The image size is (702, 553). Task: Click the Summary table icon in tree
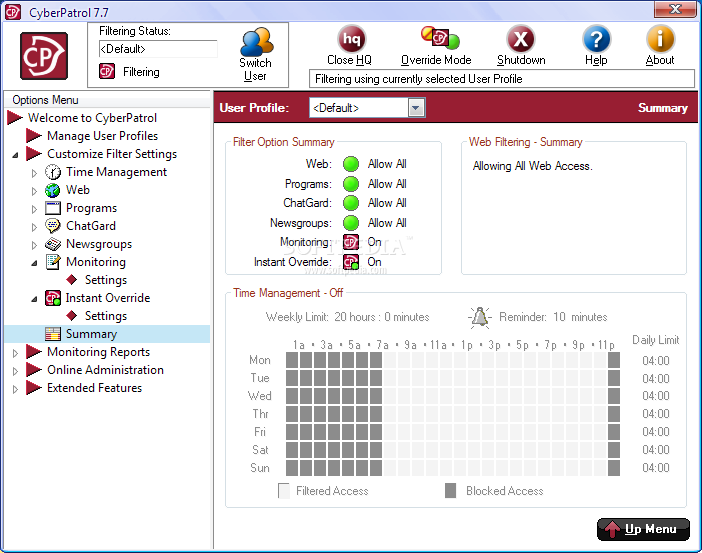(x=53, y=334)
